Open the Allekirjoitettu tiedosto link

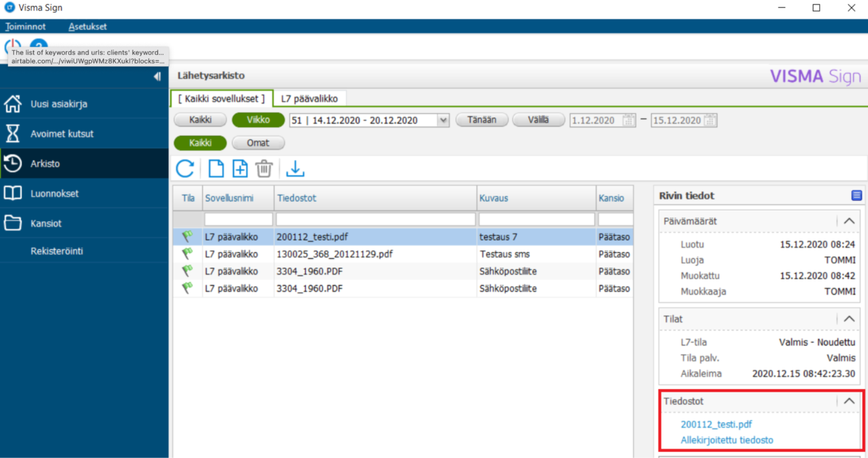coord(727,440)
